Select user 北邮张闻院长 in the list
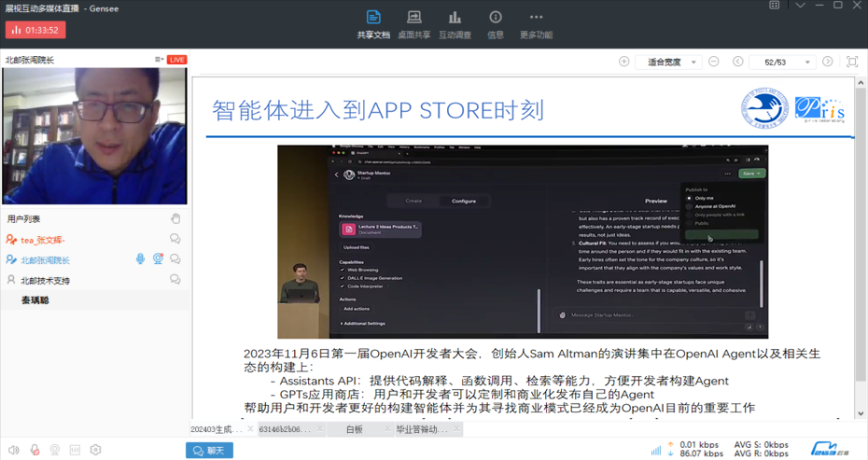The image size is (868, 460). [x=46, y=260]
